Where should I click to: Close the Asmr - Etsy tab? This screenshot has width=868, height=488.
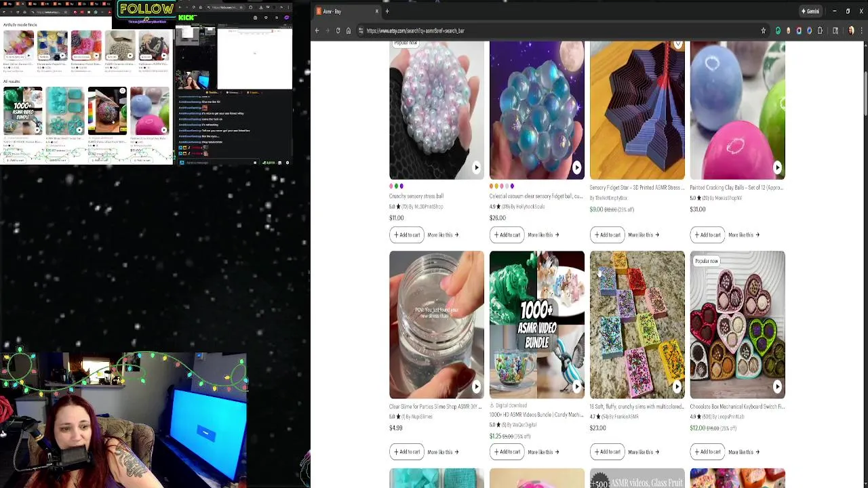point(376,11)
